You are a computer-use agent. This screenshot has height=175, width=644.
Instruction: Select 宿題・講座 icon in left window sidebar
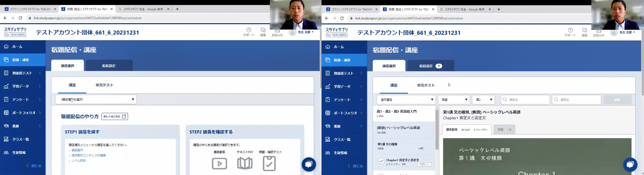6,60
